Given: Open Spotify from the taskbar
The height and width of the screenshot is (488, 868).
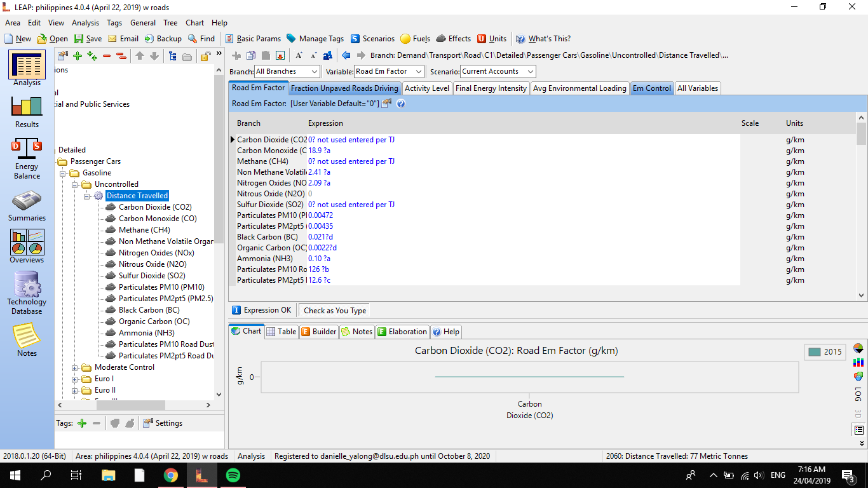Looking at the screenshot, I should pyautogui.click(x=233, y=475).
